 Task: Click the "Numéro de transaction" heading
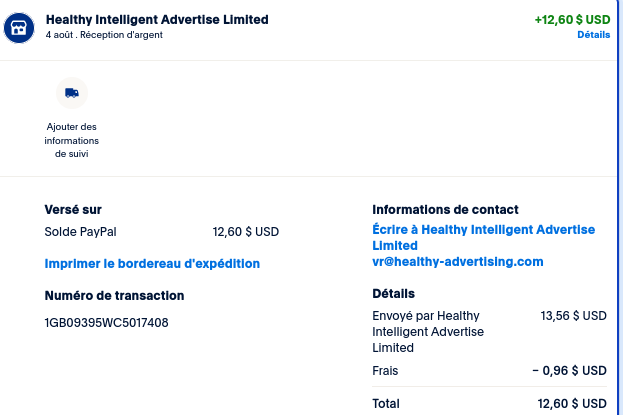pyautogui.click(x=114, y=296)
